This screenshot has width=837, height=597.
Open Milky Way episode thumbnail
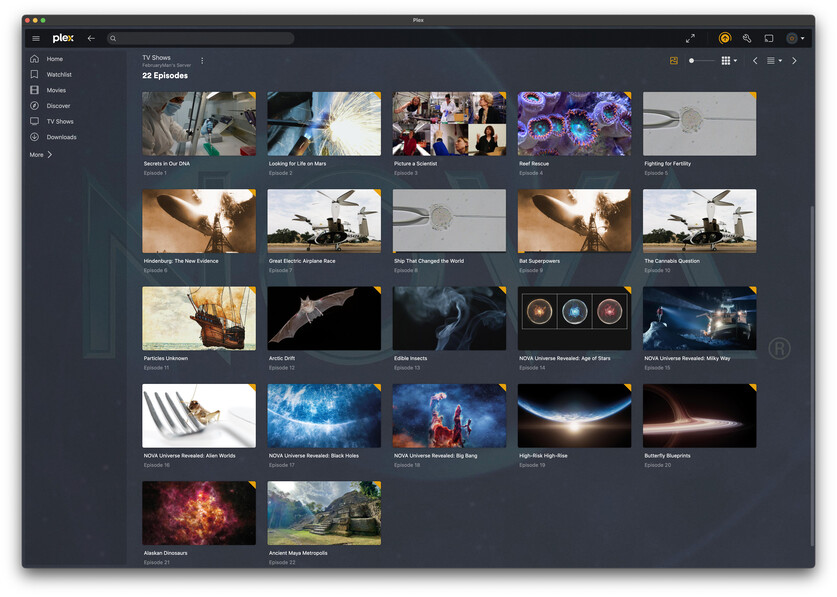(x=700, y=319)
